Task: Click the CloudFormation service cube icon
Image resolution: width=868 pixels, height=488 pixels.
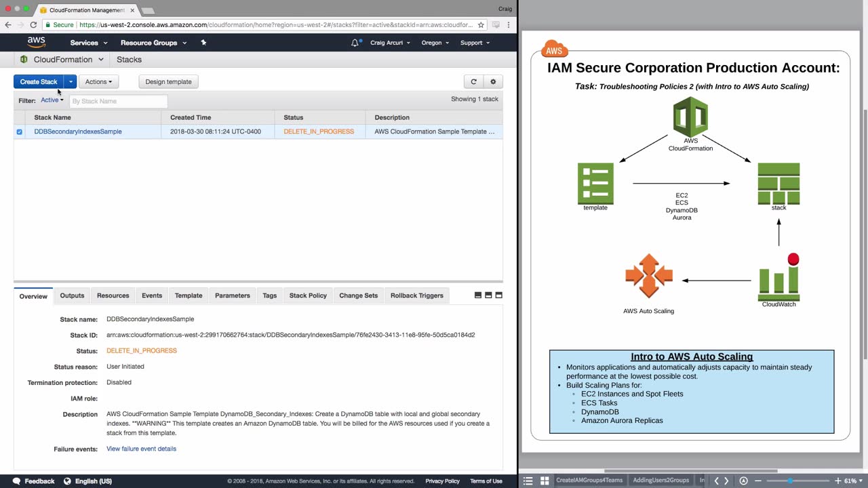Action: [24, 60]
